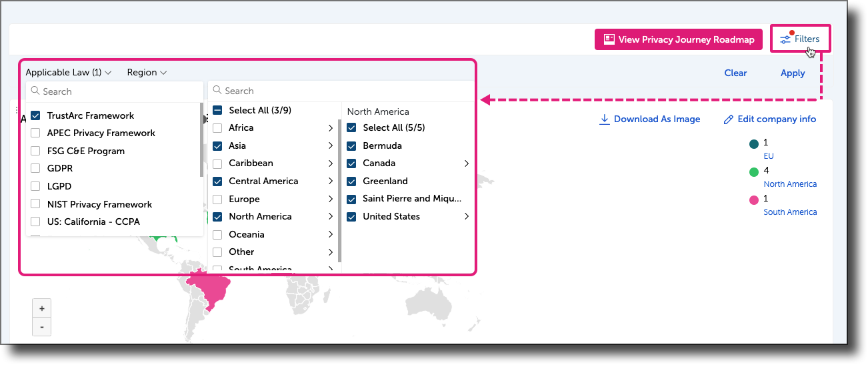Enable the Europe region checkbox

click(217, 199)
